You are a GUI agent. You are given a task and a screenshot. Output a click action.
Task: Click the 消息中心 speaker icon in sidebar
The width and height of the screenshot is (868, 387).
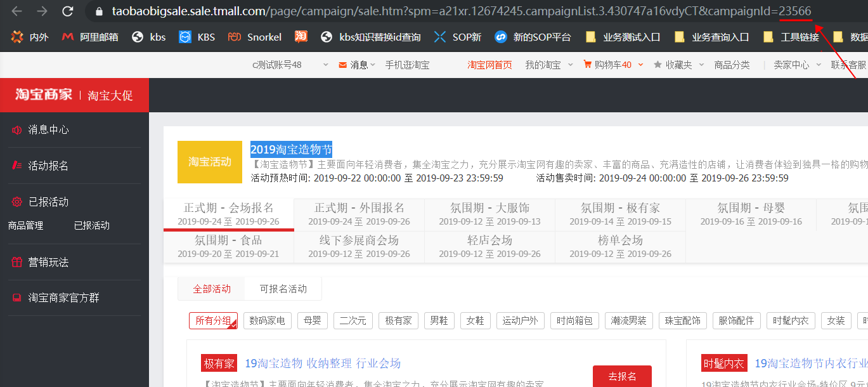17,130
